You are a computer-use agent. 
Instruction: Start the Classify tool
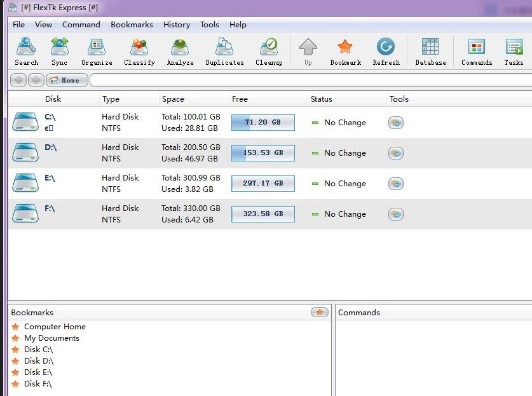[x=139, y=51]
